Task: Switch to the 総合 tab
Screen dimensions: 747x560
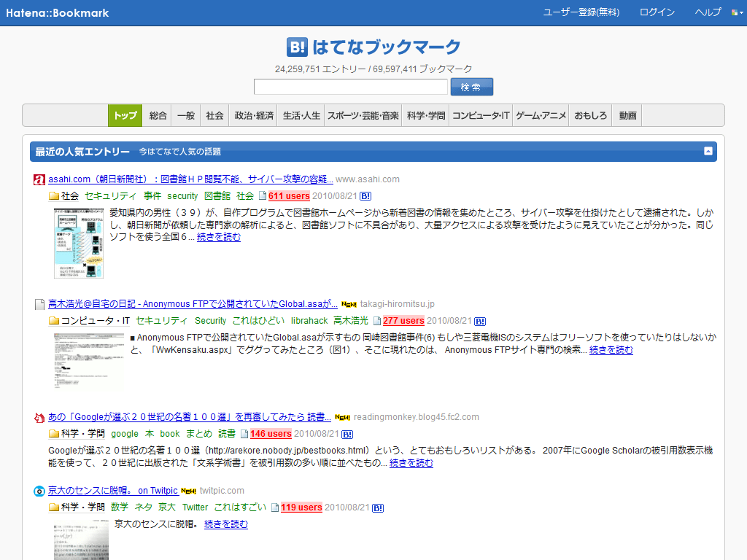Action: (x=158, y=115)
